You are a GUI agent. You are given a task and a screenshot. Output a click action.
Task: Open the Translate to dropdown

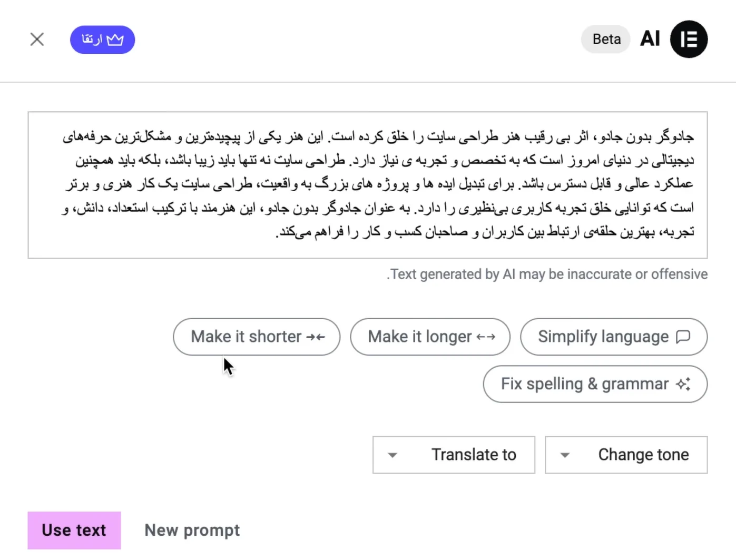click(x=453, y=455)
